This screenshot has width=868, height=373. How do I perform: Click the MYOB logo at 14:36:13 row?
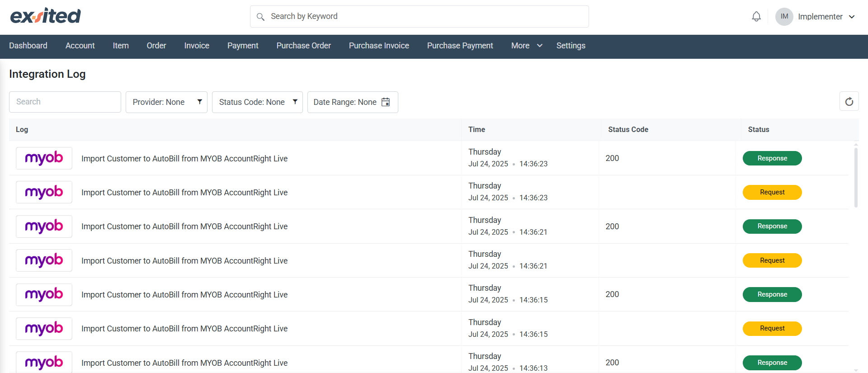coord(44,362)
